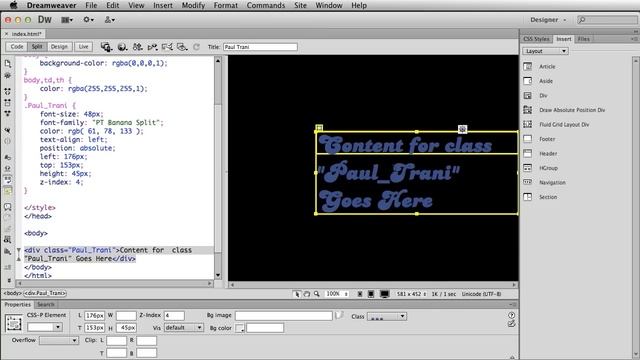This screenshot has width=640, height=360.
Task: Switch to Search tab in Properties panel
Action: click(45, 304)
